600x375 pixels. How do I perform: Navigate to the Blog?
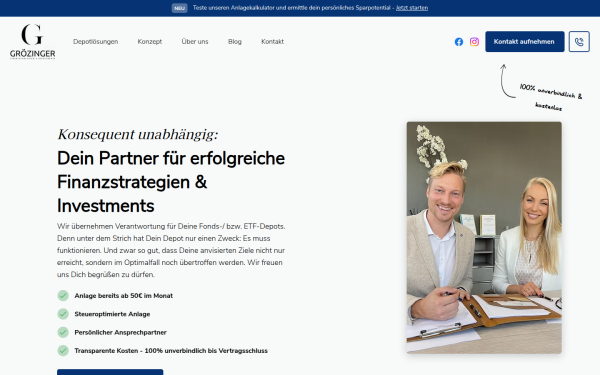(x=235, y=41)
